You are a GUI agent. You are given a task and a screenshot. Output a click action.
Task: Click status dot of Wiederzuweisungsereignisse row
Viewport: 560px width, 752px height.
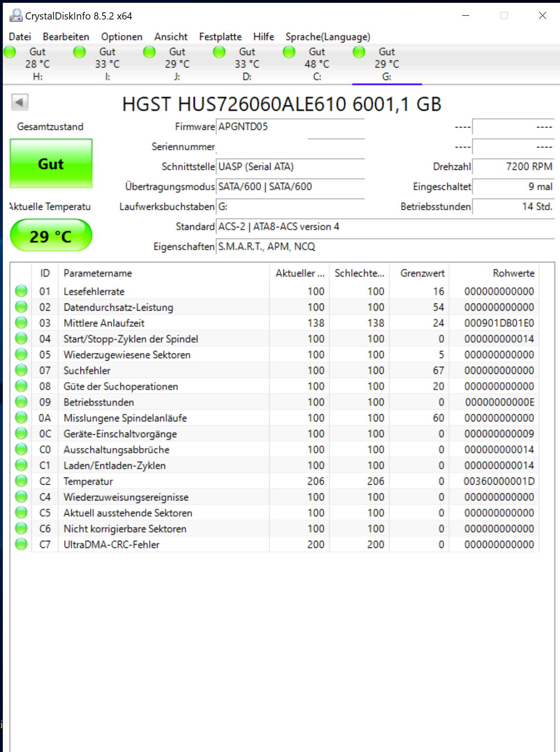point(21,497)
